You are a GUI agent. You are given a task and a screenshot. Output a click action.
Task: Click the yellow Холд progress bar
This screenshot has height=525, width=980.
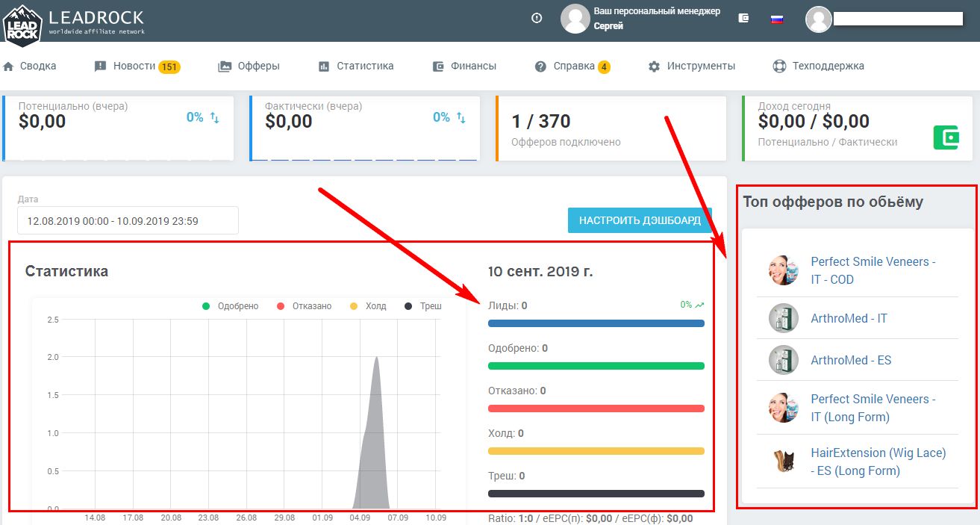point(596,451)
